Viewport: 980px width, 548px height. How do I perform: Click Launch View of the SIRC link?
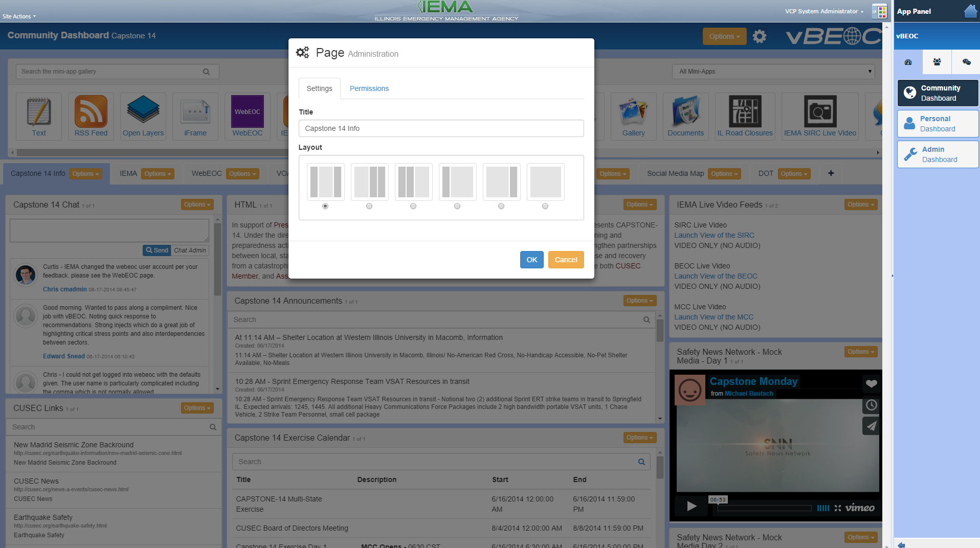point(714,235)
